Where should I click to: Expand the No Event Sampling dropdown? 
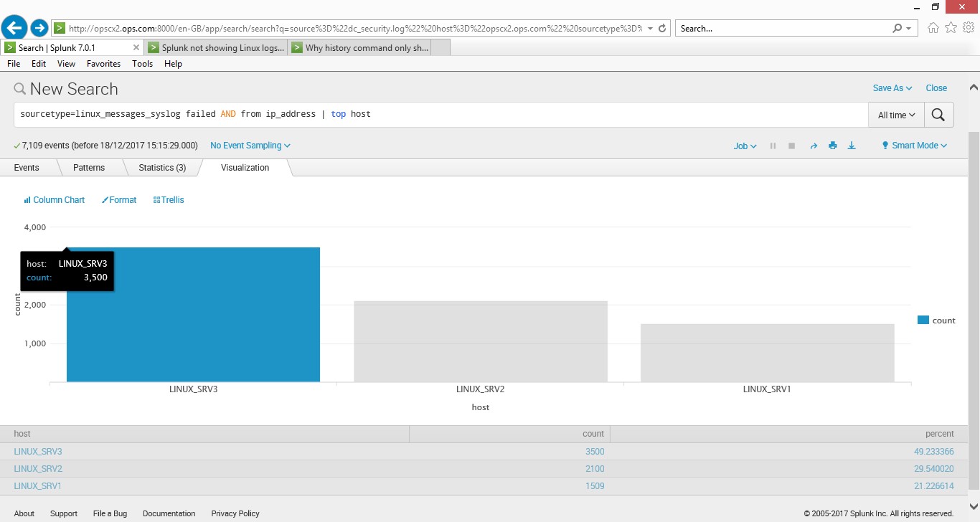(x=250, y=146)
